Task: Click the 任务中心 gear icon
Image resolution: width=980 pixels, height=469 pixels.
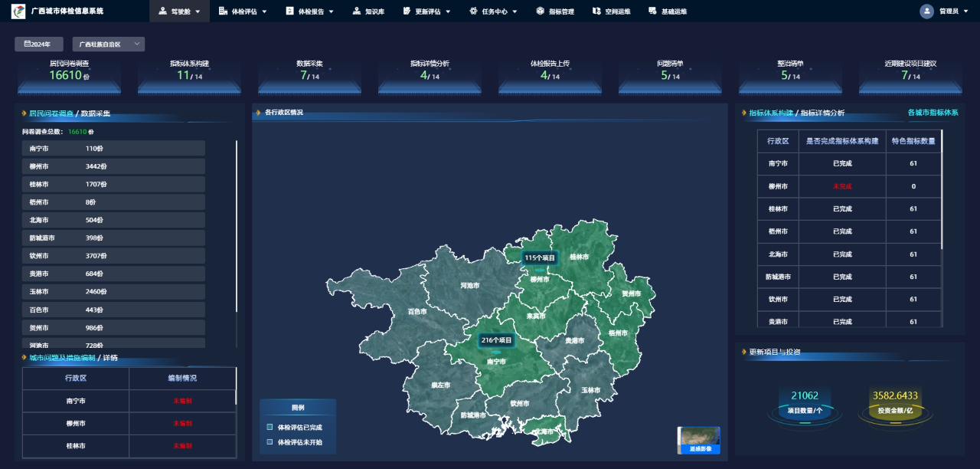Action: pos(473,11)
